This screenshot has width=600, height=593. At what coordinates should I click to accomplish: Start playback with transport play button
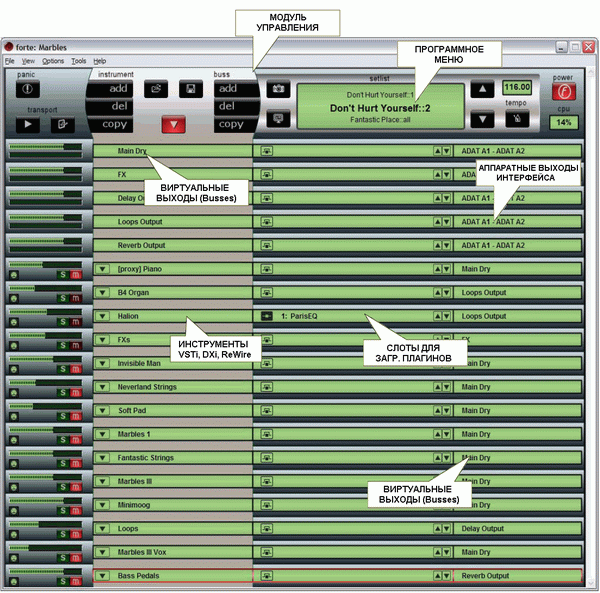click(28, 124)
